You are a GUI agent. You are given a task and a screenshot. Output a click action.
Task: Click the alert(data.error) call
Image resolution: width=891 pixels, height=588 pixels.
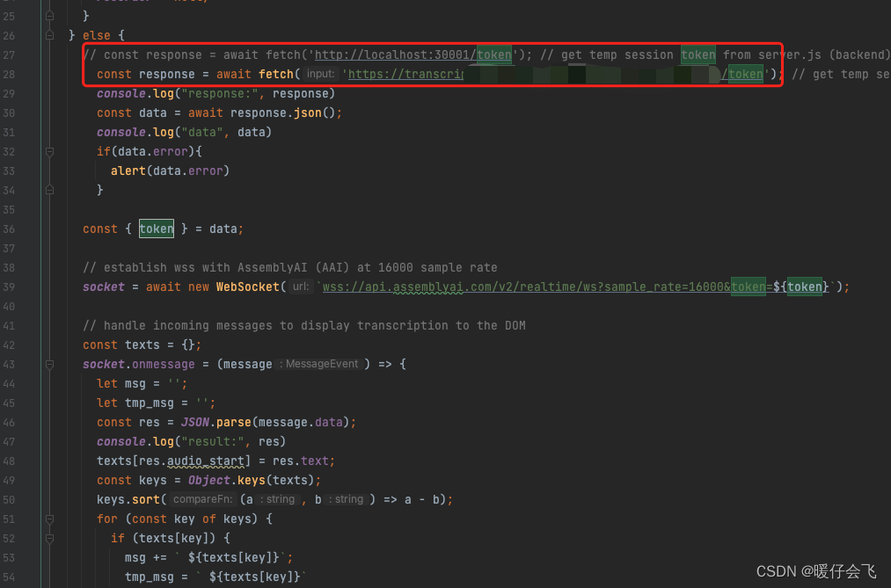170,171
